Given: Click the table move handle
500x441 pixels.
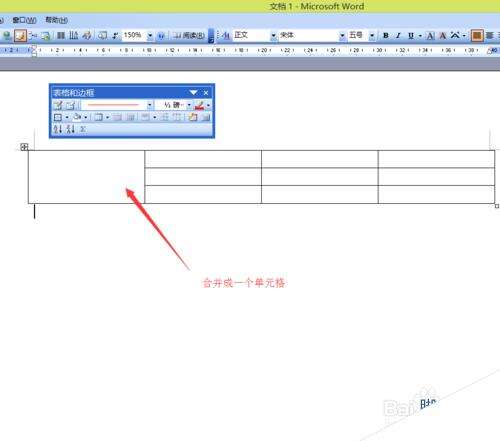Looking at the screenshot, I should coord(24,147).
